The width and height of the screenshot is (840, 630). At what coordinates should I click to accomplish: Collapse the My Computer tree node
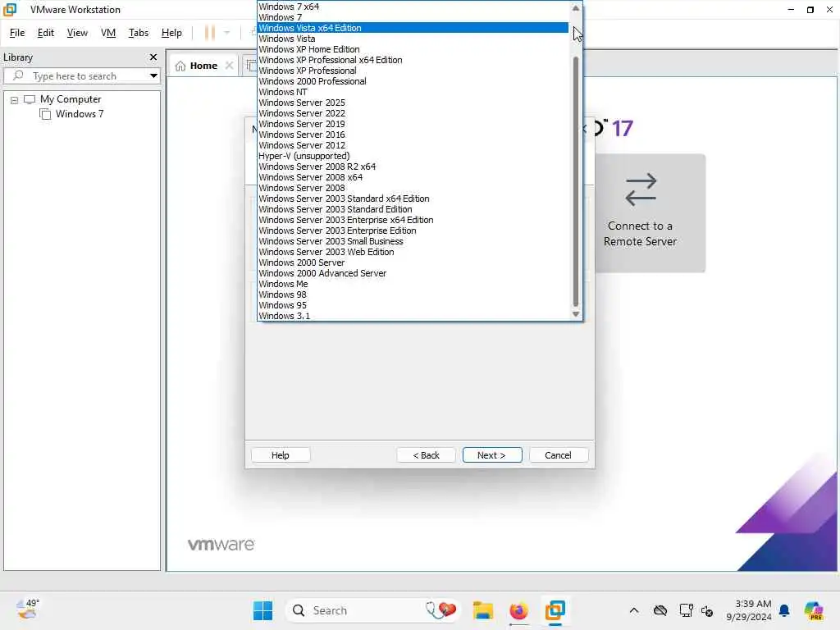[x=15, y=99]
